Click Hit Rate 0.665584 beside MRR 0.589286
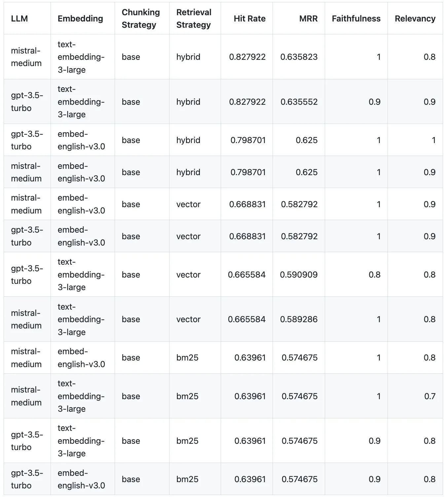 pyautogui.click(x=246, y=319)
